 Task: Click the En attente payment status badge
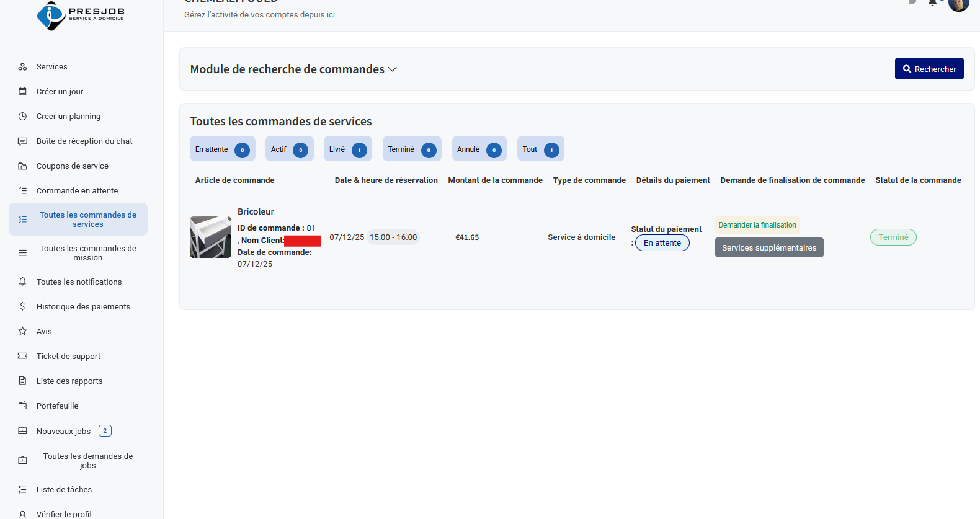coord(662,243)
